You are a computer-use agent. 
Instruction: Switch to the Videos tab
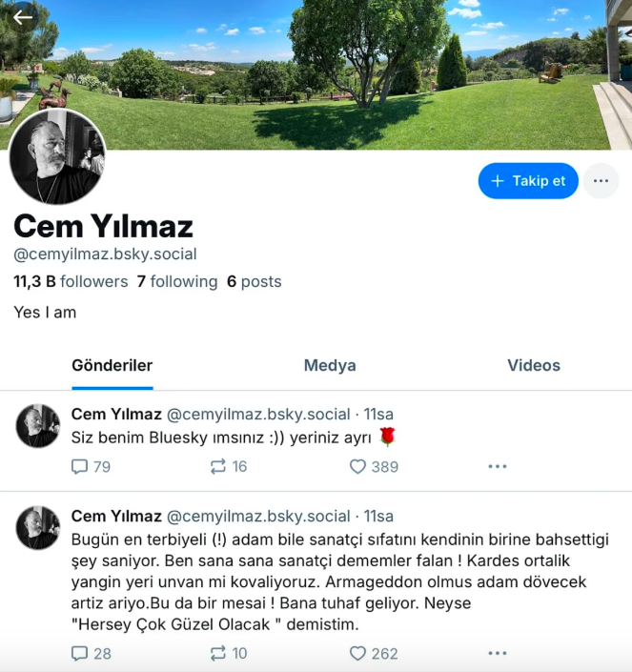click(534, 366)
